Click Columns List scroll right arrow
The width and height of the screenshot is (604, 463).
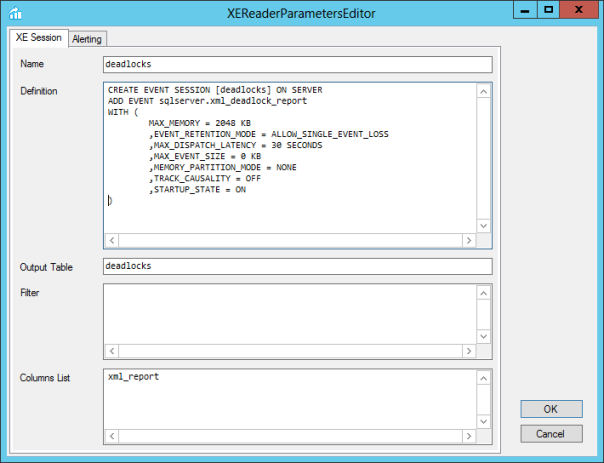click(469, 436)
